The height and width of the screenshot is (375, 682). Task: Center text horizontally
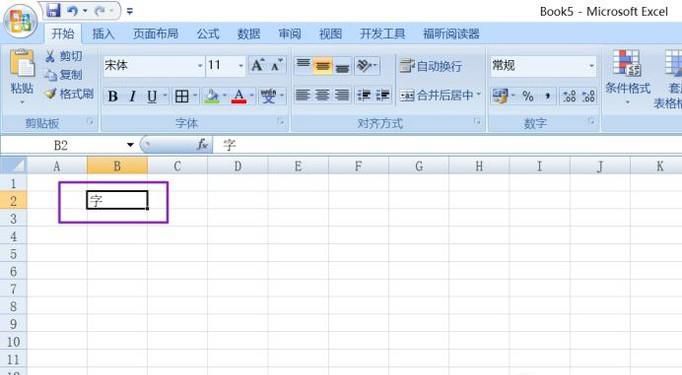tap(322, 95)
